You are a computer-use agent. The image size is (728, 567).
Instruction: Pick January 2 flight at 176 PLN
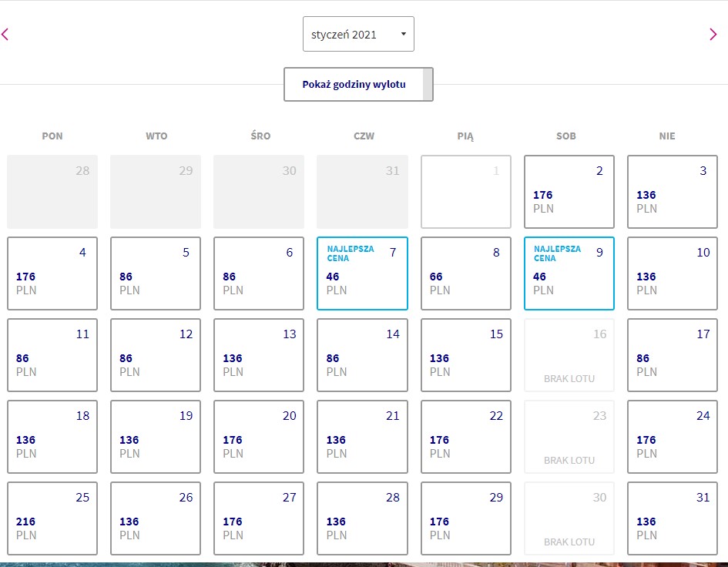point(569,192)
